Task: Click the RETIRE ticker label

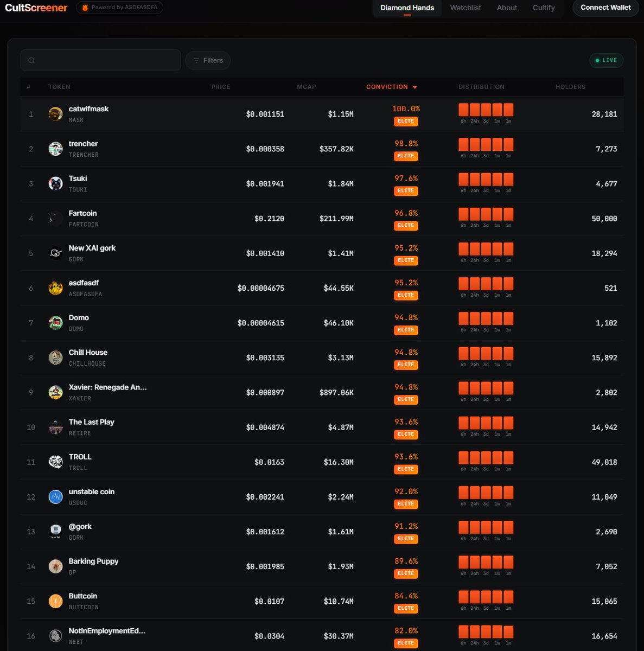Action: click(x=80, y=433)
